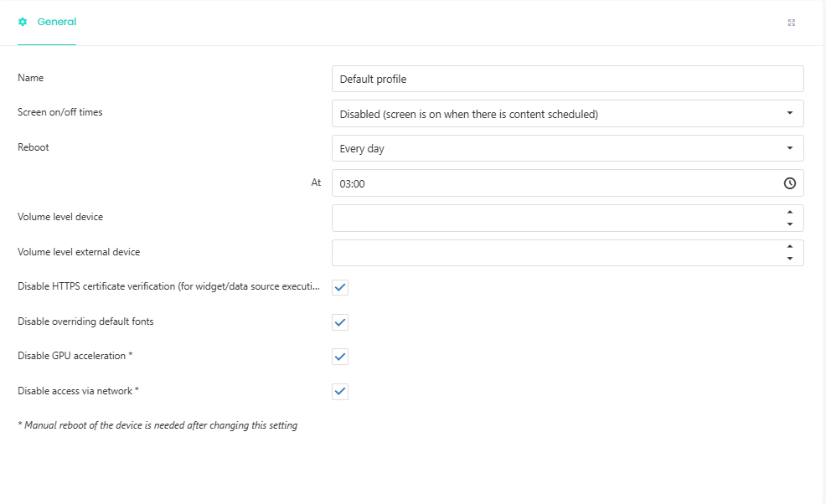This screenshot has height=504, width=826.
Task: Click the Reboot dropdown arrow
Action: click(790, 148)
